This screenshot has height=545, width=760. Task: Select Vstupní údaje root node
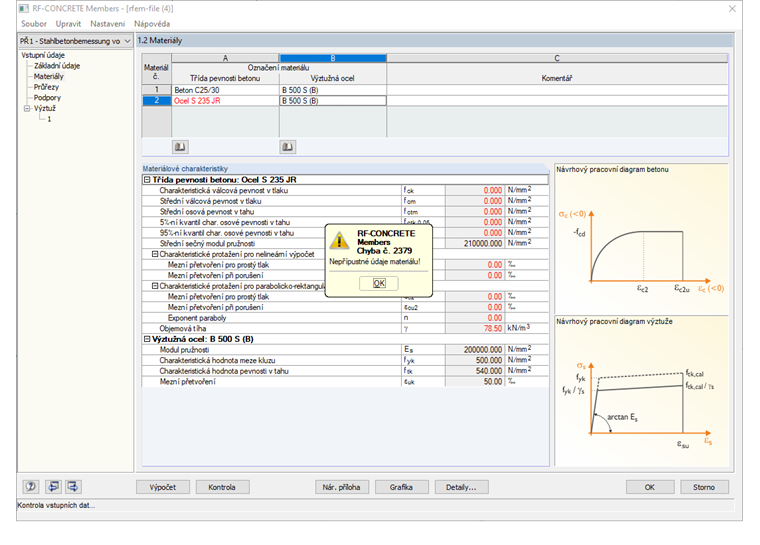coord(43,55)
